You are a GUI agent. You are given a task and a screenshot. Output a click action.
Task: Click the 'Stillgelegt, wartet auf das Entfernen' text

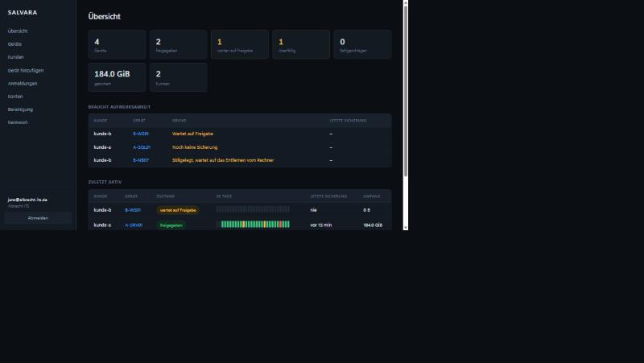223,160
